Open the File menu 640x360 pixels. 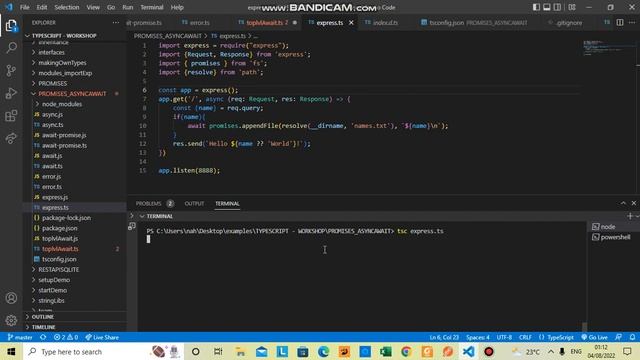click(24, 7)
